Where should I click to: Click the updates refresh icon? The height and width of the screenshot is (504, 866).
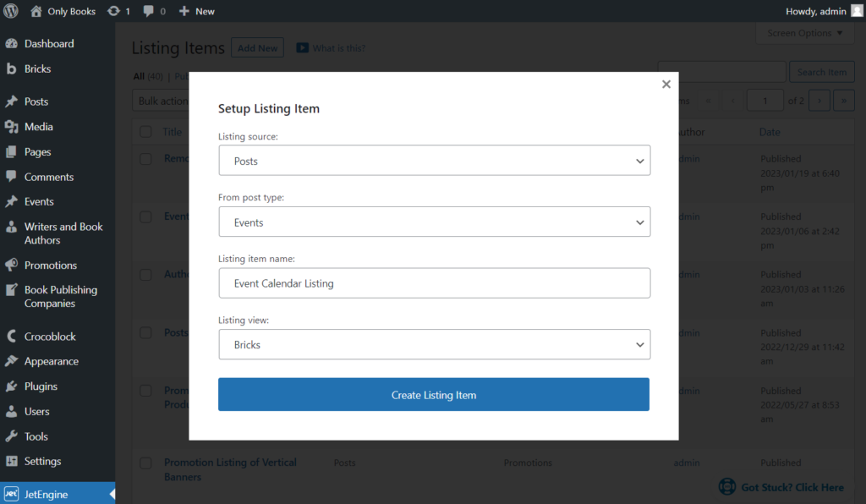113,11
